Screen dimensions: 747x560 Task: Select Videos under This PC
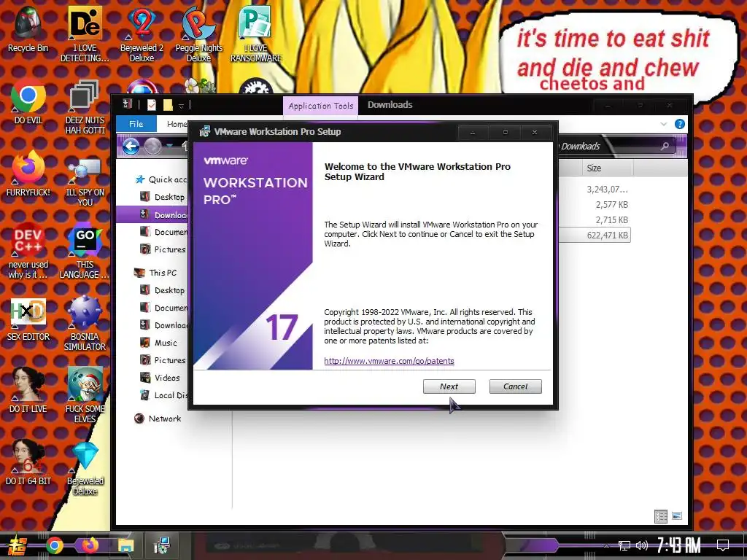click(160, 378)
